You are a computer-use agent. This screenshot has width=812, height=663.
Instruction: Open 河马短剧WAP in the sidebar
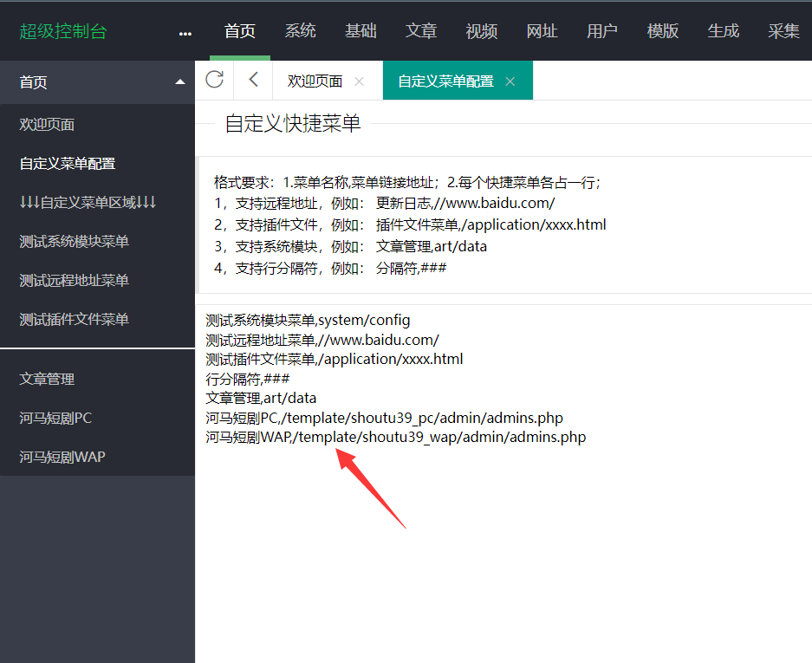click(x=97, y=457)
